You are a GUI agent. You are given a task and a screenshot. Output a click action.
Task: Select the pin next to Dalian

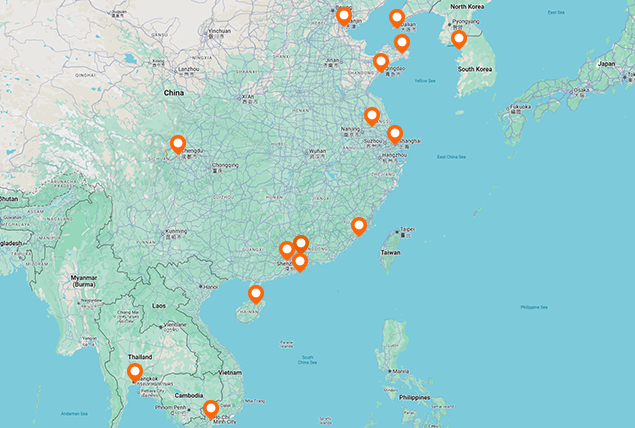pos(397,17)
